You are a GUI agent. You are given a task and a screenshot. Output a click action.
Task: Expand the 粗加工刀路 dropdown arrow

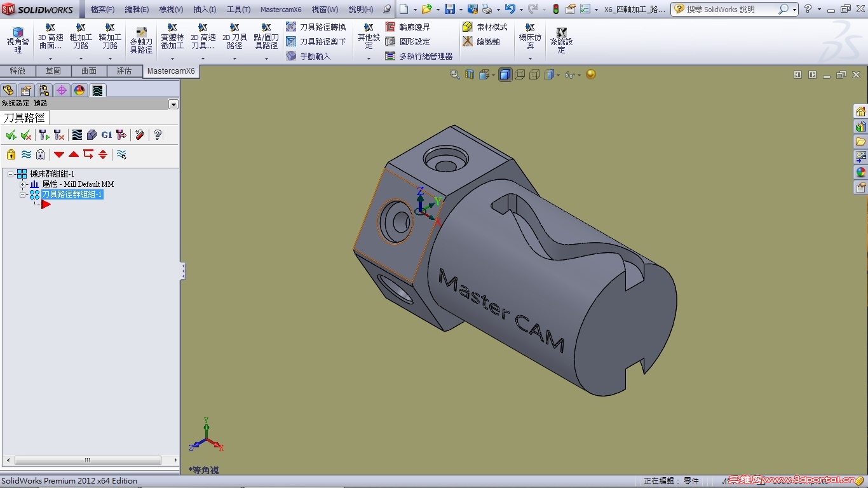[x=81, y=58]
